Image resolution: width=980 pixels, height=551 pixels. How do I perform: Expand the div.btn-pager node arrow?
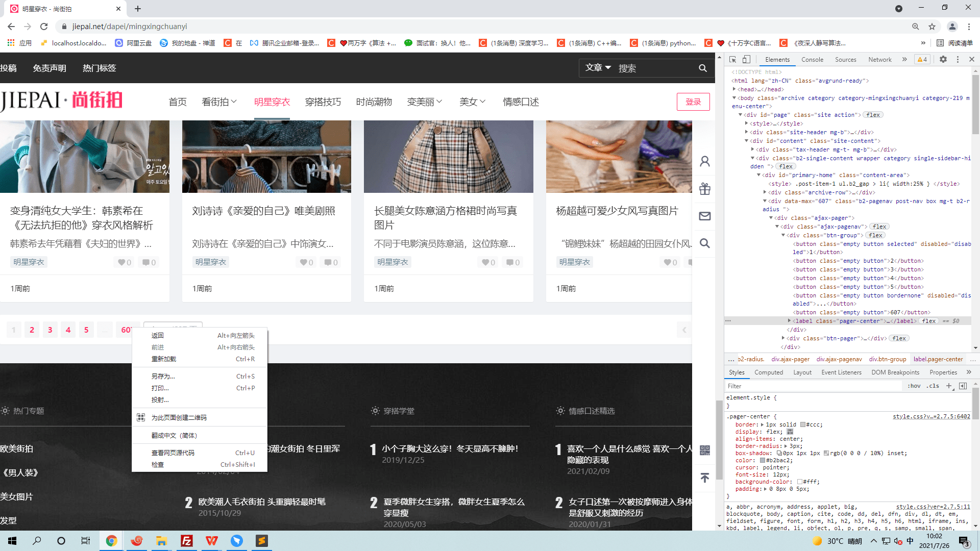(783, 338)
